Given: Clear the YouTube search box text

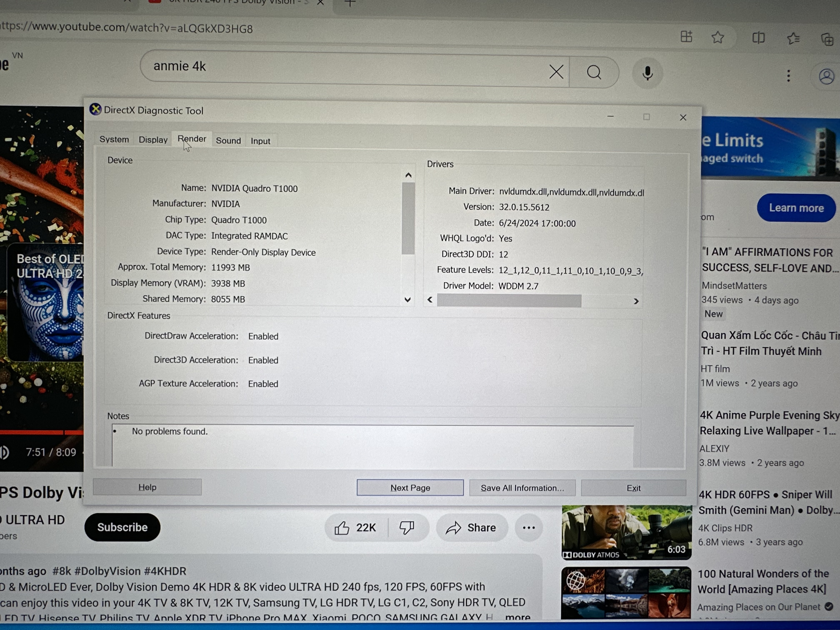Looking at the screenshot, I should coord(556,71).
